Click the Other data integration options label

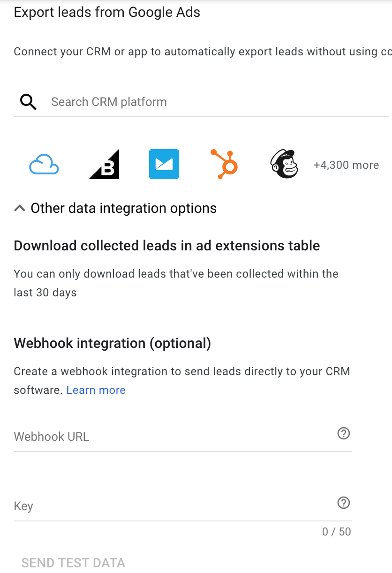coord(124,208)
